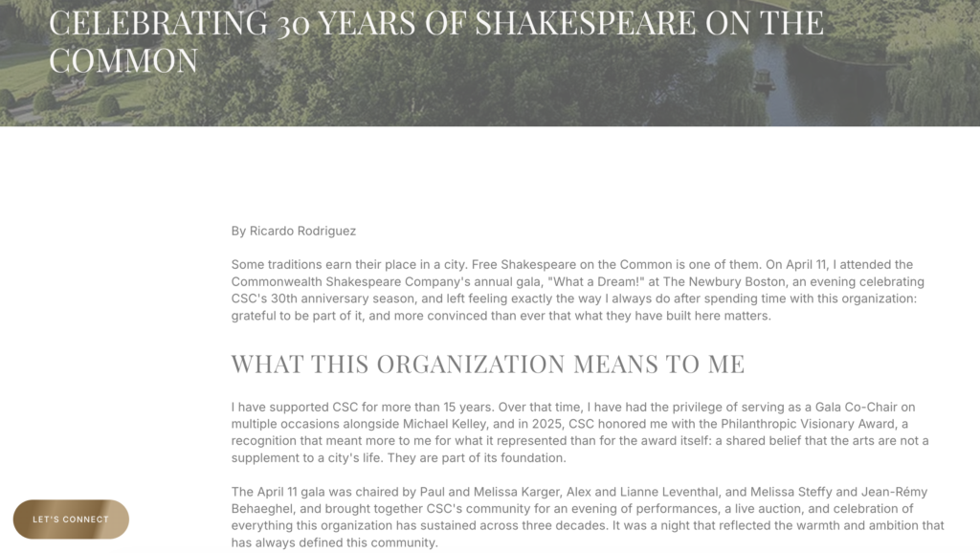The image size is (980, 553).
Task: Click the Behaeghel surname in last paragraph
Action: [260, 509]
